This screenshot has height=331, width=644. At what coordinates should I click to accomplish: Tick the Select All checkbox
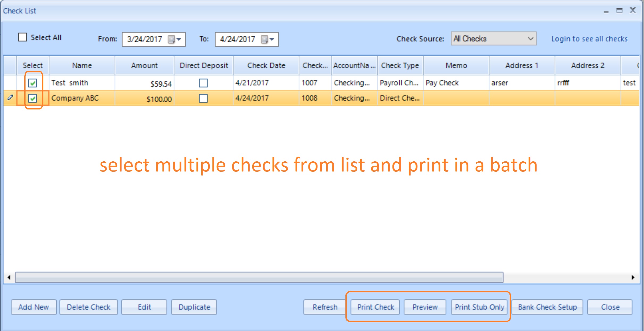point(23,37)
